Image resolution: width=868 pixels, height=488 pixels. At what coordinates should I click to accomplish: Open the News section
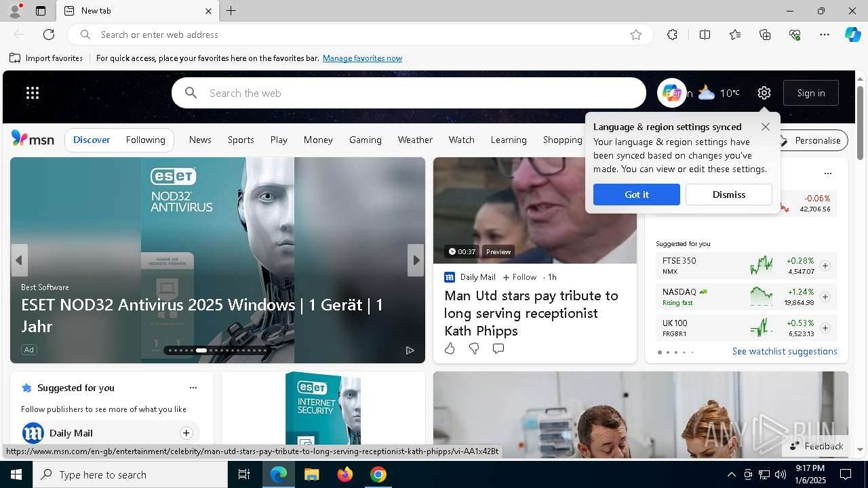(200, 140)
